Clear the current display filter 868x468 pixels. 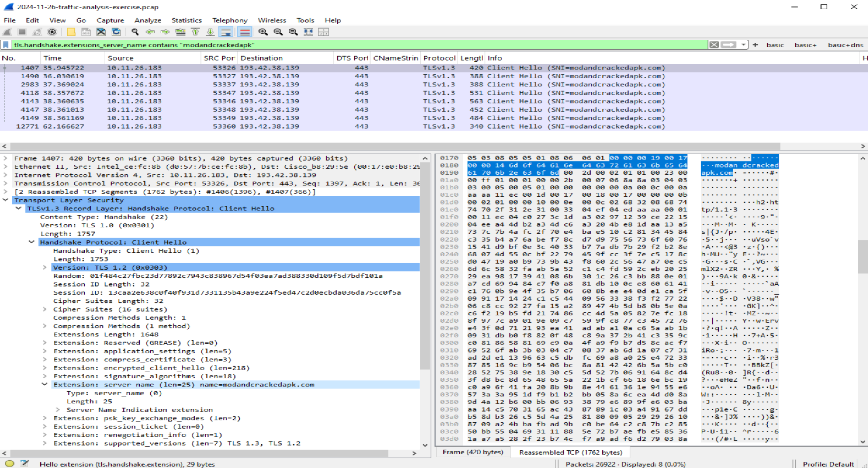pyautogui.click(x=714, y=45)
